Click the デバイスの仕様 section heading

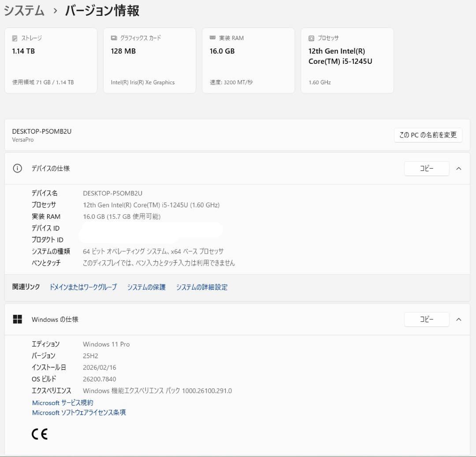(x=51, y=168)
